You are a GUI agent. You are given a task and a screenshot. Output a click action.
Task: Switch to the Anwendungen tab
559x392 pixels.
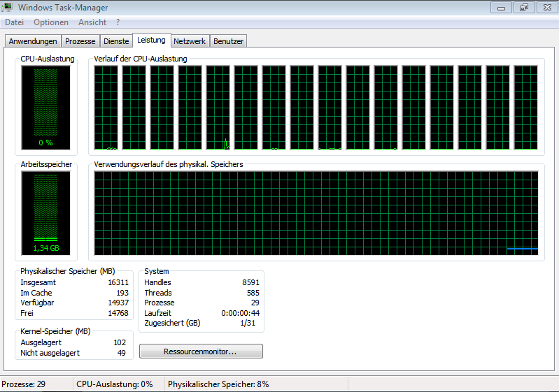tap(33, 41)
